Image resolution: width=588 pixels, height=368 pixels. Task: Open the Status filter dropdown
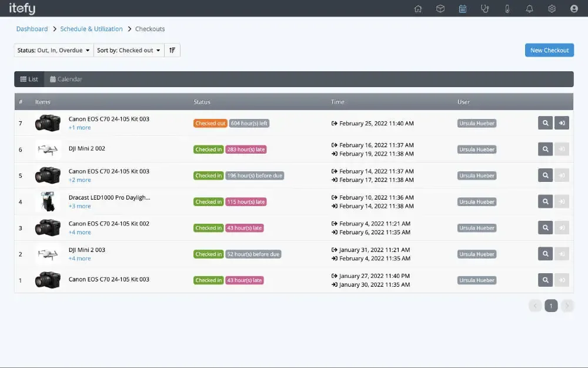(x=53, y=50)
